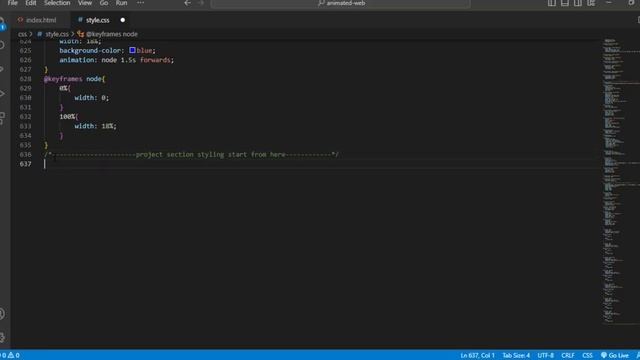Image resolution: width=640 pixels, height=360 pixels.
Task: Click line number 637 in gutter
Action: (x=25, y=164)
